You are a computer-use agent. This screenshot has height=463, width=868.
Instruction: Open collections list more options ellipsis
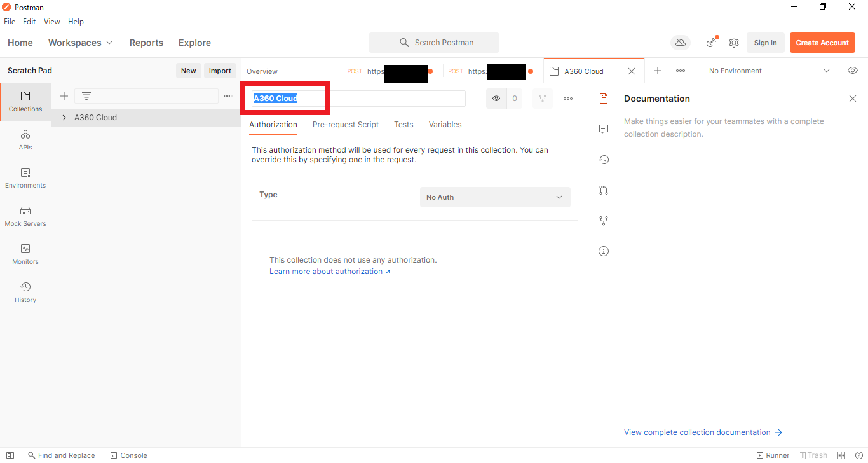pyautogui.click(x=229, y=96)
